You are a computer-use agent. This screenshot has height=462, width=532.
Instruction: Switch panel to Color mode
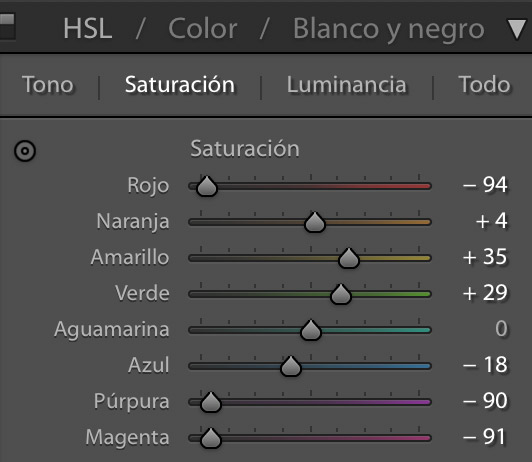pyautogui.click(x=203, y=29)
